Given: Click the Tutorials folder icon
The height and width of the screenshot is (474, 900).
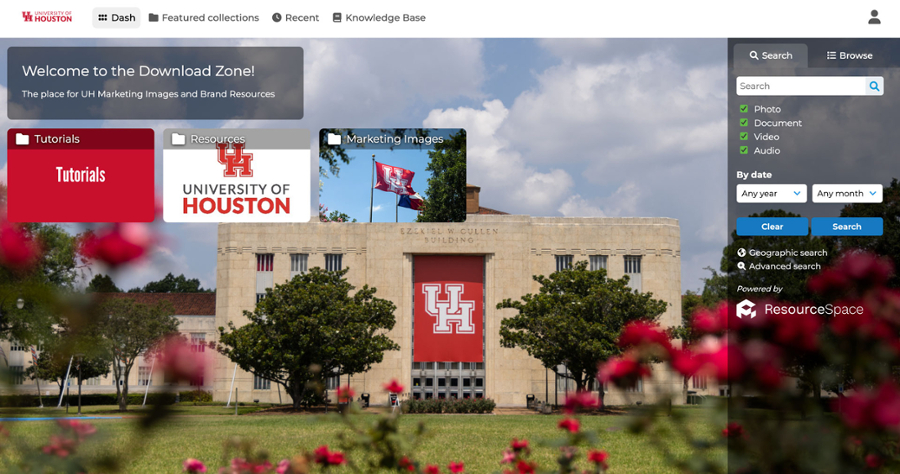Looking at the screenshot, I should tap(22, 139).
